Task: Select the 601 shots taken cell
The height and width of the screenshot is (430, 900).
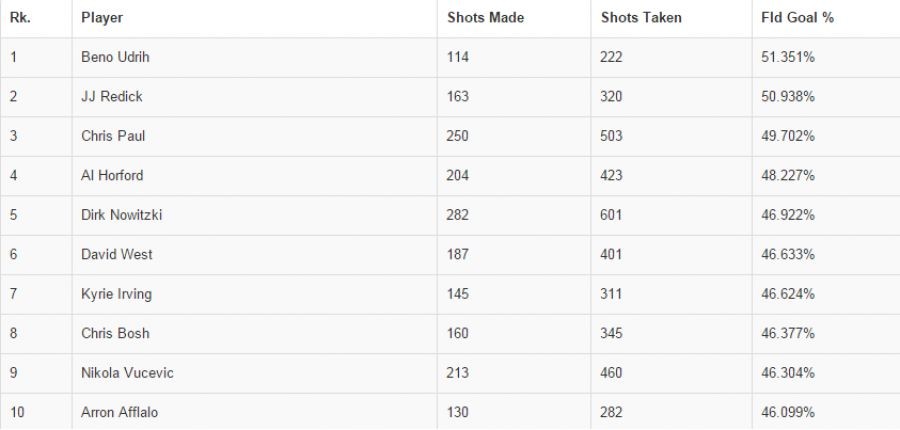Action: point(611,215)
